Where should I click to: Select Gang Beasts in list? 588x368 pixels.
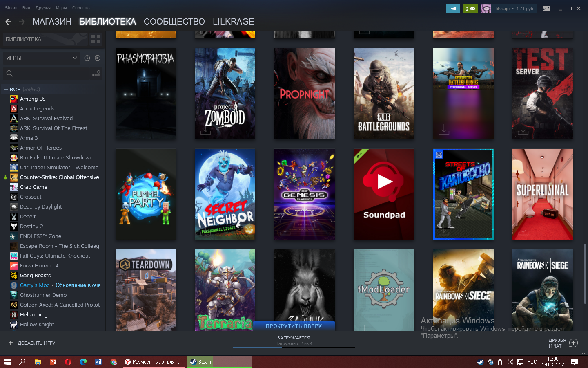point(35,276)
